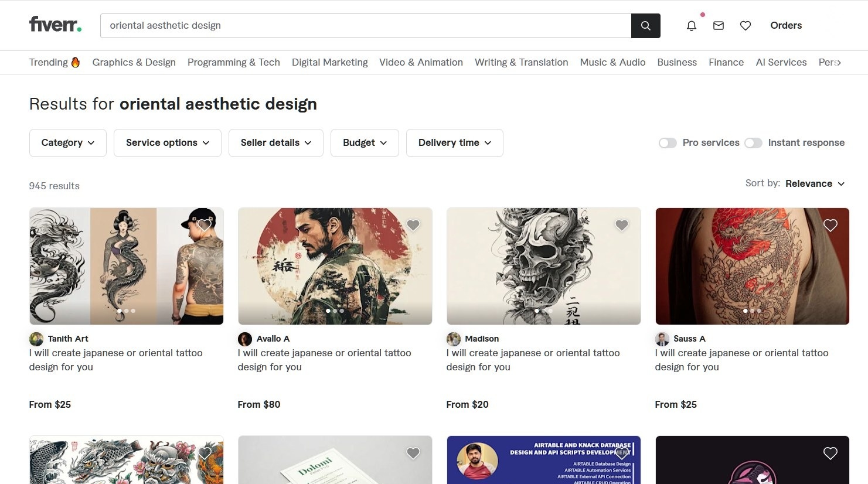This screenshot has width=868, height=484.
Task: Expand the Category filter dropdown
Action: click(68, 143)
